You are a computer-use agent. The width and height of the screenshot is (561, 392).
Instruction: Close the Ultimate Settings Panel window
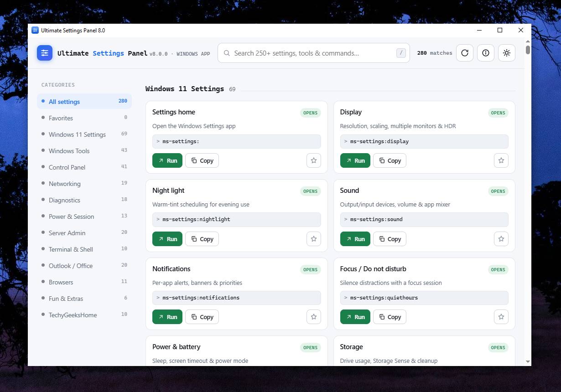coord(521,30)
